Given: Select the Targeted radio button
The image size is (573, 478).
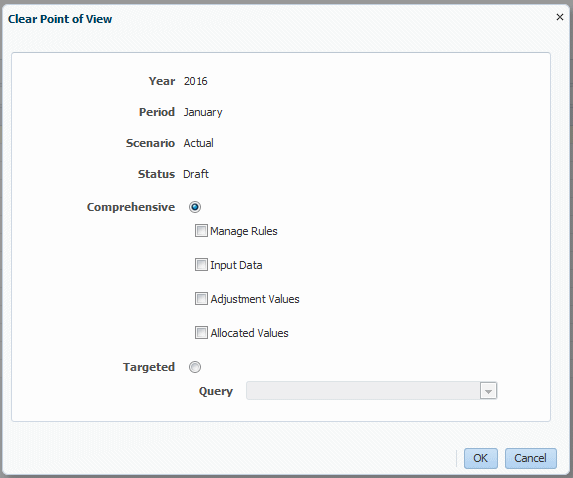Looking at the screenshot, I should [195, 367].
